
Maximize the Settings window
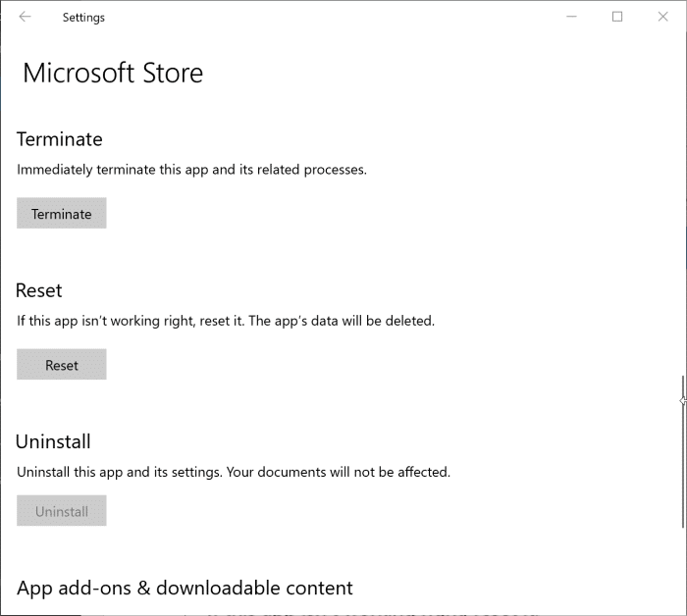[x=617, y=17]
